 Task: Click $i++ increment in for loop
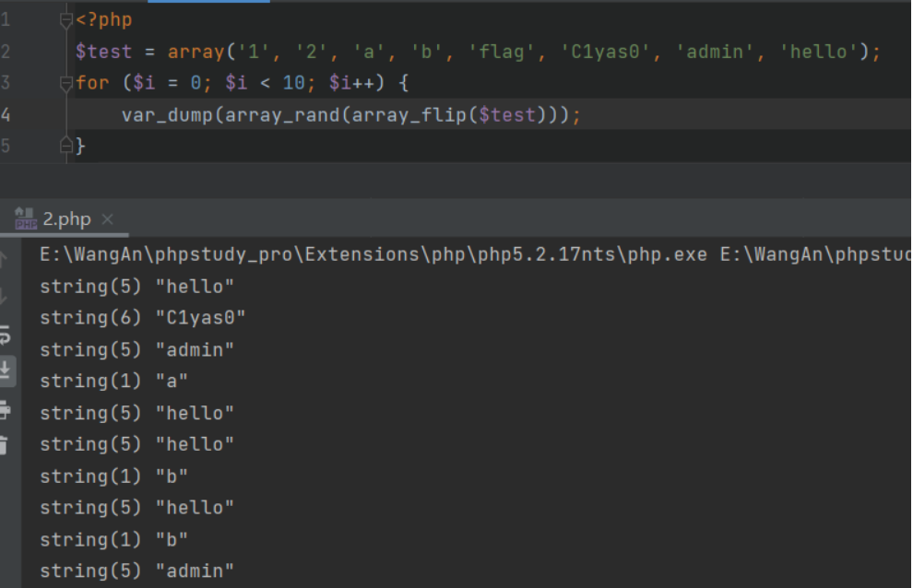[351, 83]
